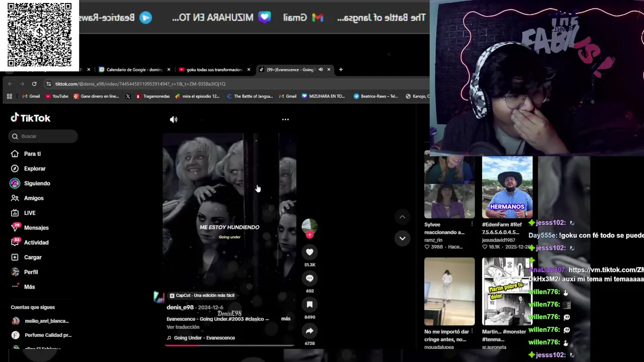Image resolution: width=644 pixels, height=362 pixels.
Task: Follow the creator via avatar plus
Action: 309,235
